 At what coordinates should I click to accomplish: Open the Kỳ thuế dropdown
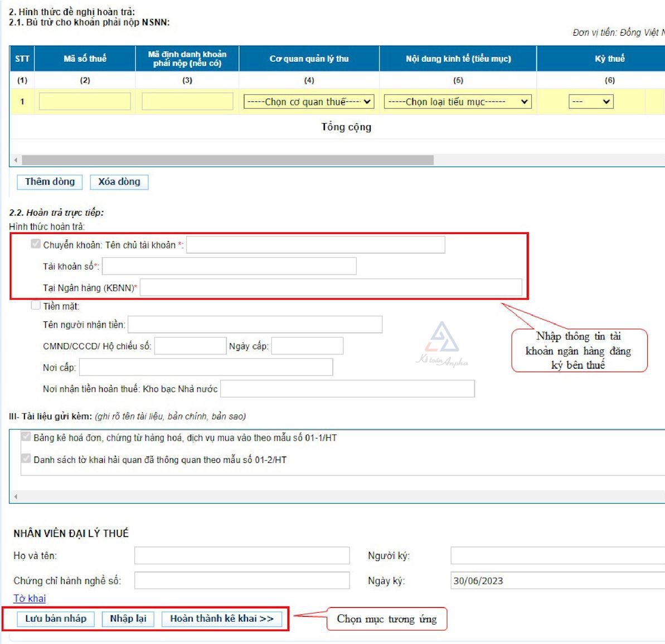(591, 102)
